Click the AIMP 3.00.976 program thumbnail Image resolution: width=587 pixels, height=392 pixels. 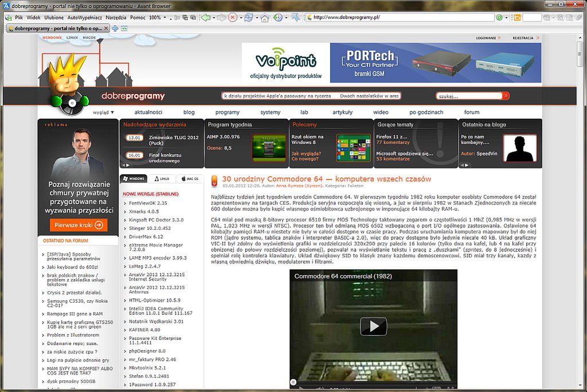click(269, 148)
